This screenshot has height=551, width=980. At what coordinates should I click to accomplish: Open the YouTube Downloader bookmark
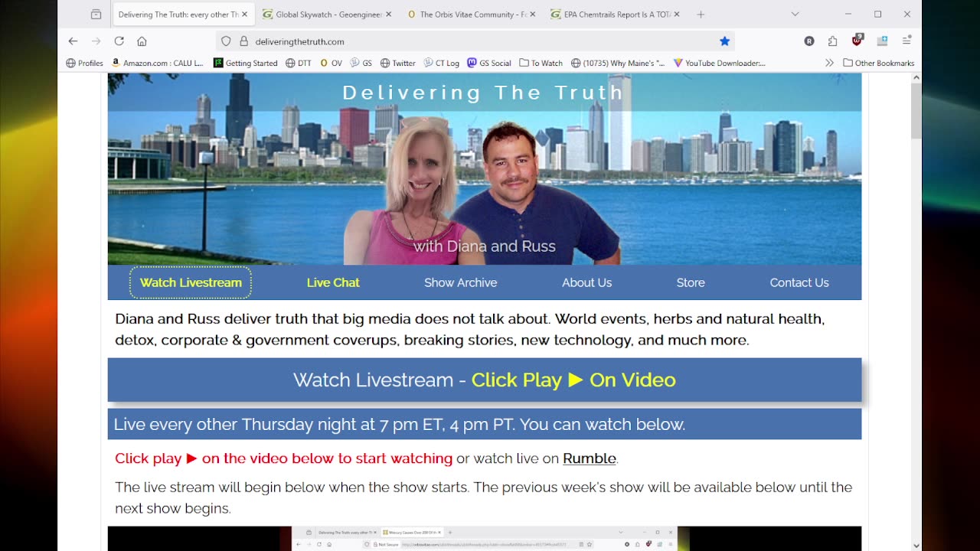[720, 63]
